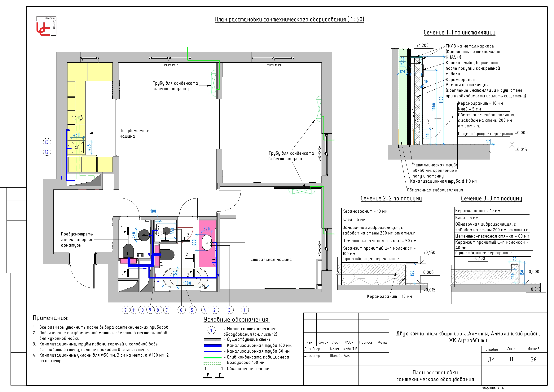
Task: Click the green condensate drain legend line
Action: click(212, 357)
